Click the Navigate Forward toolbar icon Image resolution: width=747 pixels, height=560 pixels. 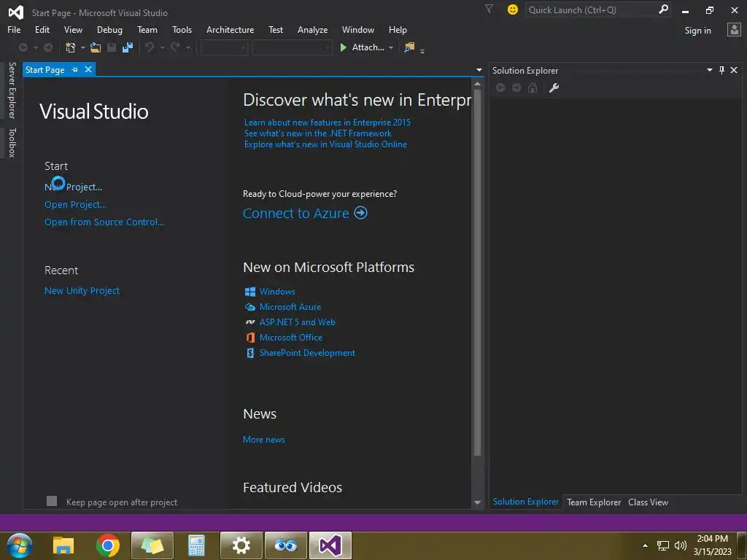click(47, 47)
